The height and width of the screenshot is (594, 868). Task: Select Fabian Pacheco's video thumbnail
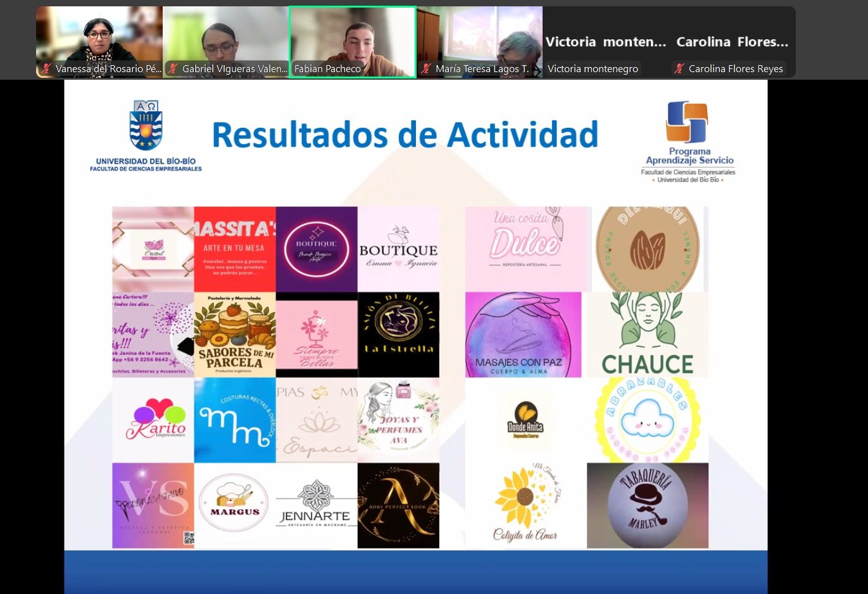[353, 42]
